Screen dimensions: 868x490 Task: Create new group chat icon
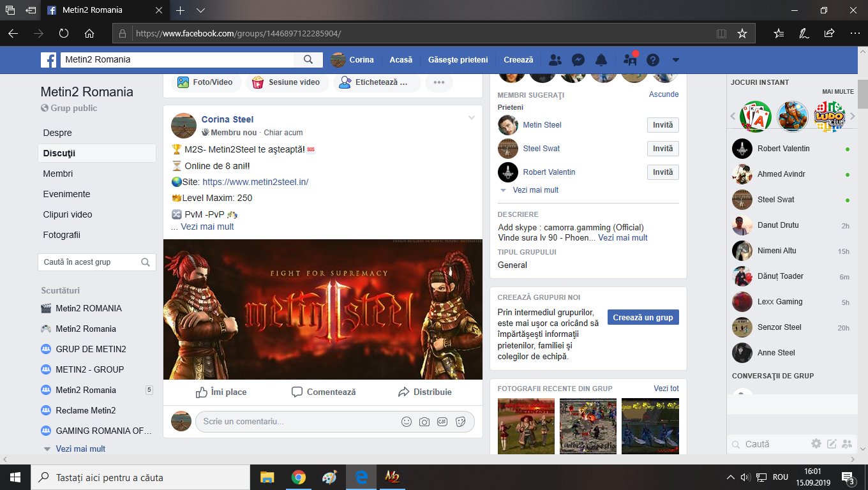click(x=848, y=444)
